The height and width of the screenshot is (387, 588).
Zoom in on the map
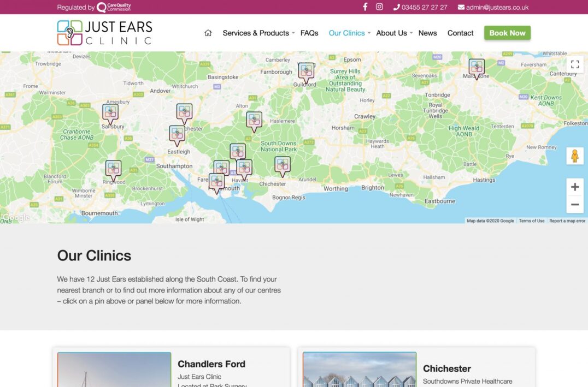(x=574, y=187)
